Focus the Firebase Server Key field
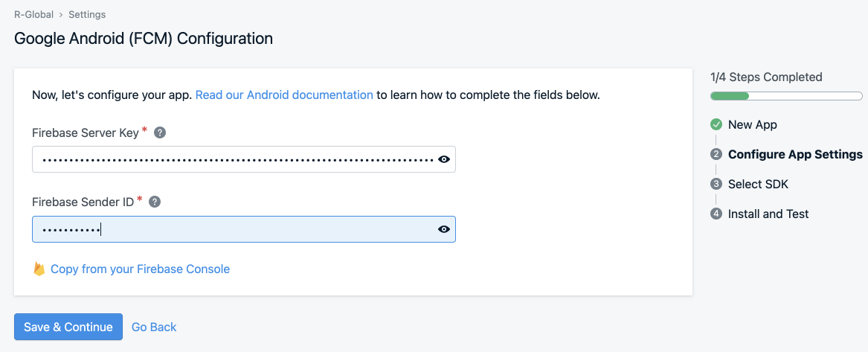This screenshot has width=868, height=352. [x=243, y=159]
